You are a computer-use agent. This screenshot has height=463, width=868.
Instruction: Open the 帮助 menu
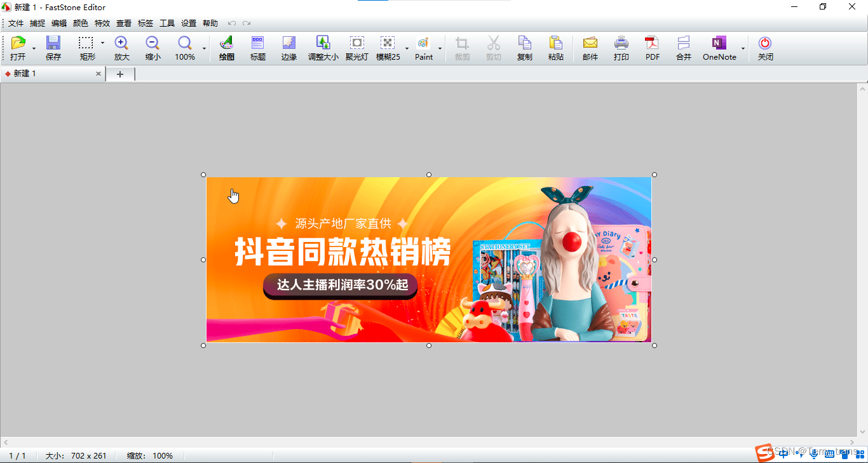pyautogui.click(x=210, y=23)
